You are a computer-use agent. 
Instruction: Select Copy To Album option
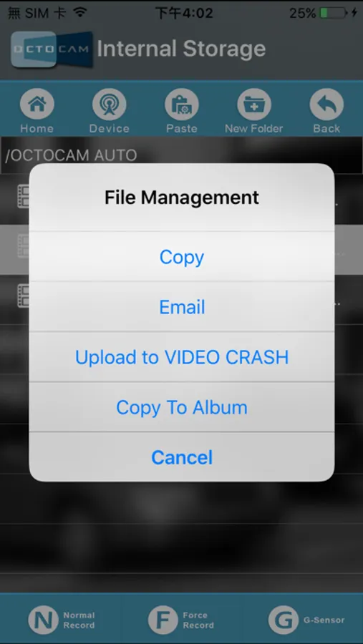click(x=182, y=407)
